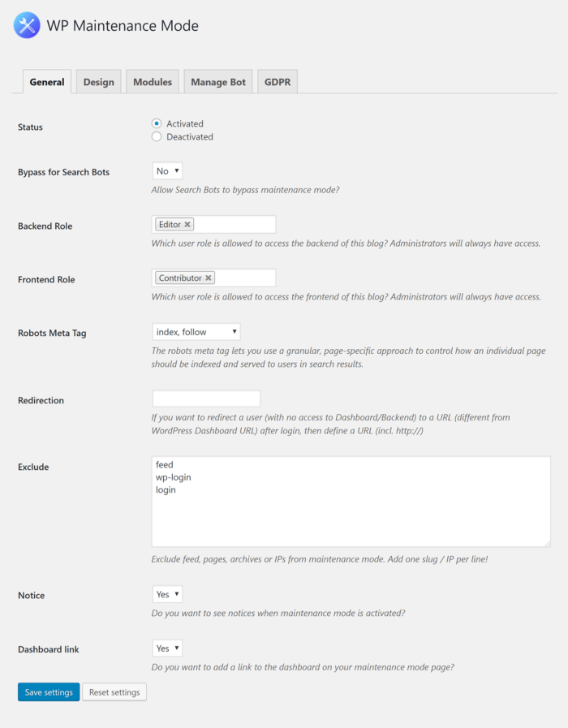Screen dimensions: 568x728
Task: Open the Manage Bot tab
Action: click(x=217, y=81)
